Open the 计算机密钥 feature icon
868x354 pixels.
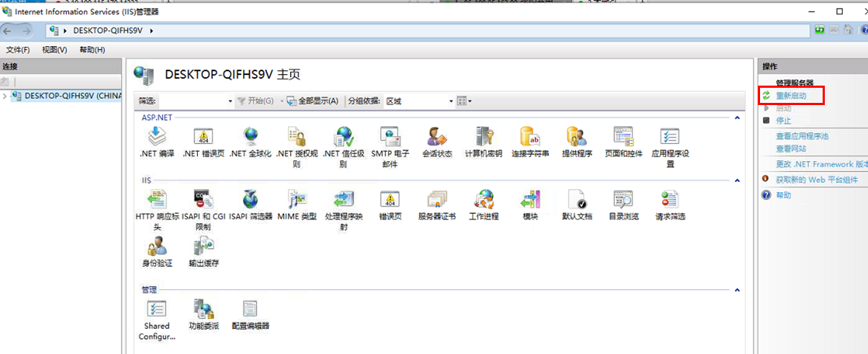(484, 137)
